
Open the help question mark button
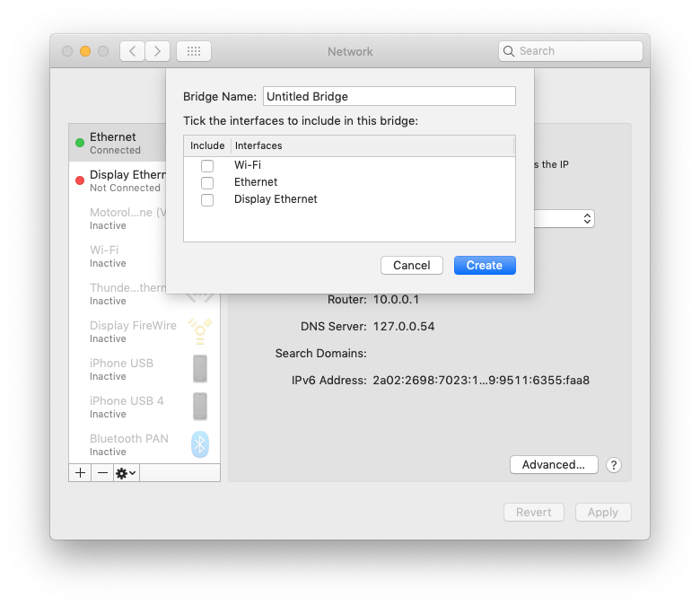[x=614, y=465]
